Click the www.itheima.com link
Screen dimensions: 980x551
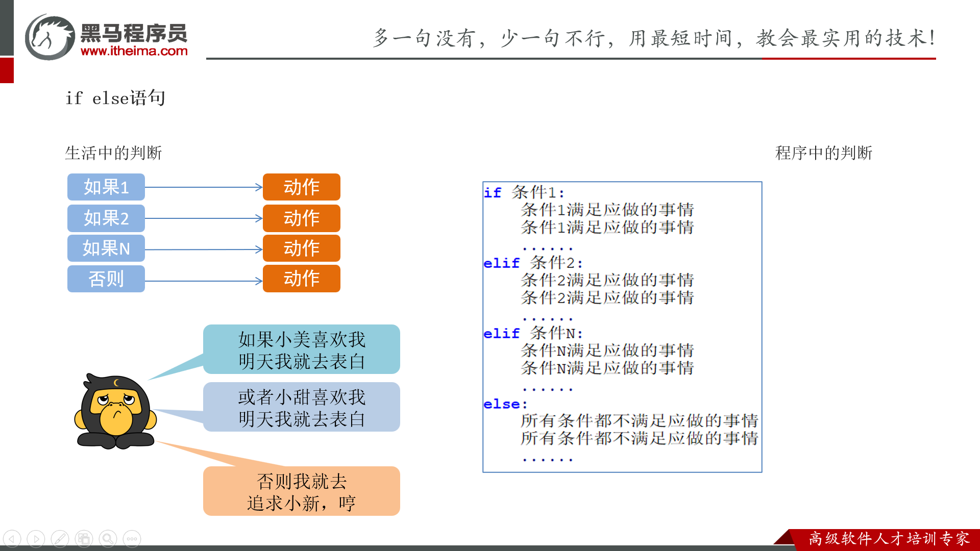point(134,51)
